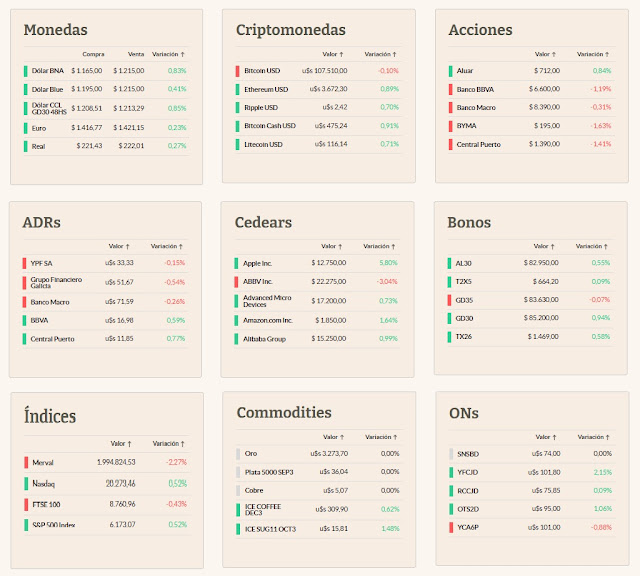The height and width of the screenshot is (576, 640).
Task: Open the Cedears section heading
Action: coord(263,222)
